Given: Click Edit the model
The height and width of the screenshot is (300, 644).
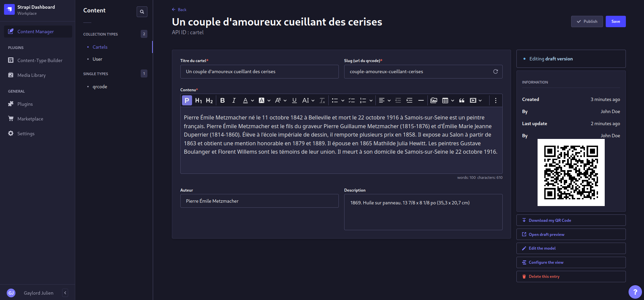Looking at the screenshot, I should (x=571, y=248).
